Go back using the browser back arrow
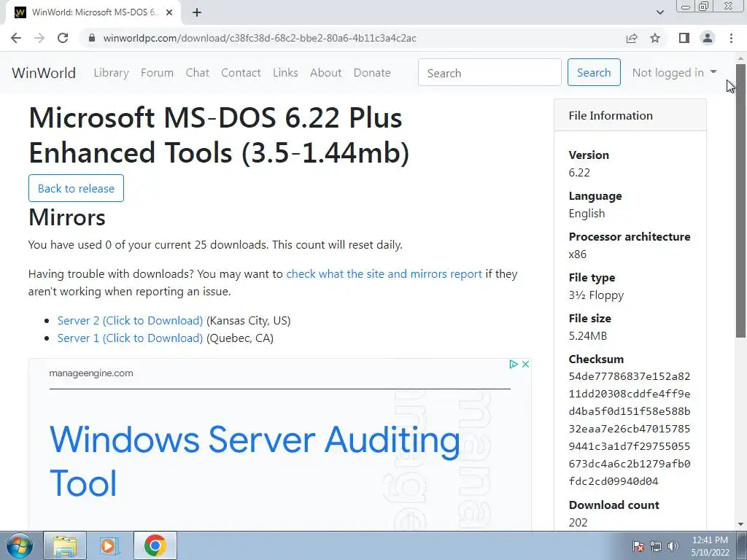The image size is (747, 560). pyautogui.click(x=16, y=38)
